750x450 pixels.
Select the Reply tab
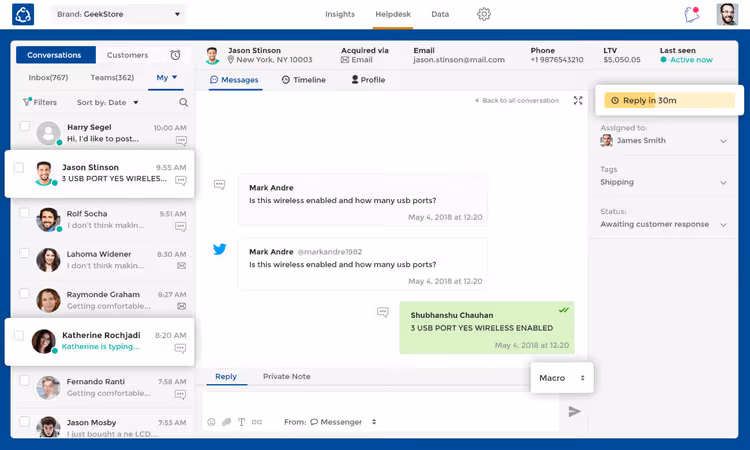[x=226, y=376]
